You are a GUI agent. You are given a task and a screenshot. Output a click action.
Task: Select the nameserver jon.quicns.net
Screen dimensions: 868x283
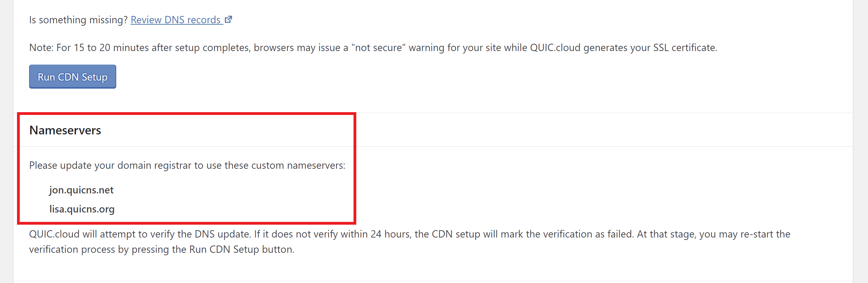pyautogui.click(x=81, y=190)
